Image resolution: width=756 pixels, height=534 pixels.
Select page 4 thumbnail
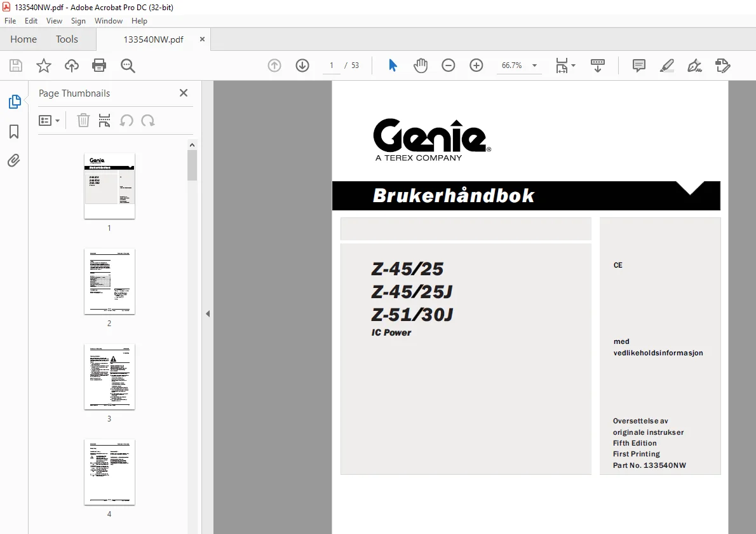coord(109,472)
